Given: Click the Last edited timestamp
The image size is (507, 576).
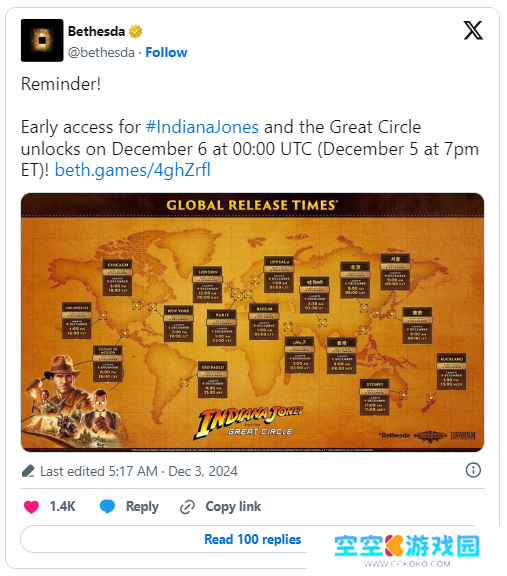Looking at the screenshot, I should pyautogui.click(x=139, y=471).
